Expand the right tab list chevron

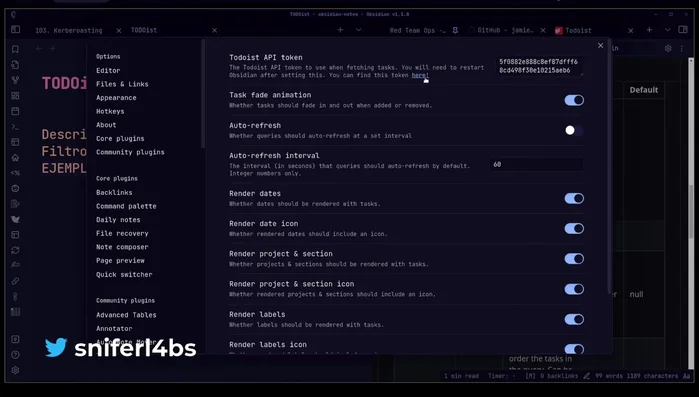[667, 30]
